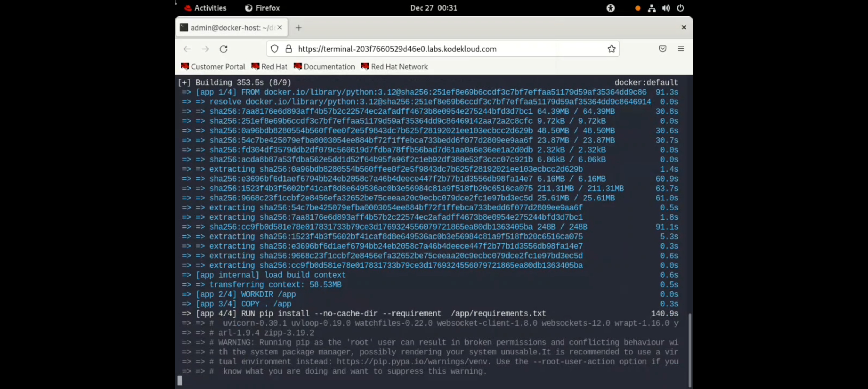This screenshot has height=389, width=868.
Task: Open a new tab with plus button
Action: [x=298, y=28]
